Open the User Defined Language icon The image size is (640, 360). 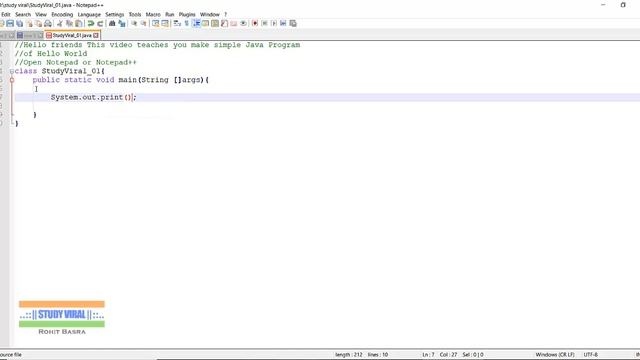[x=205, y=24]
